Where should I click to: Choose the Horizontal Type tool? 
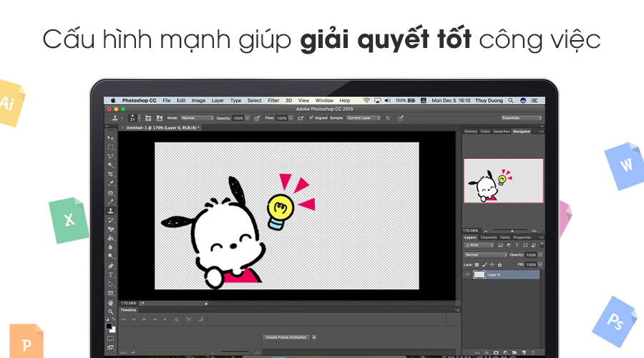[110, 275]
